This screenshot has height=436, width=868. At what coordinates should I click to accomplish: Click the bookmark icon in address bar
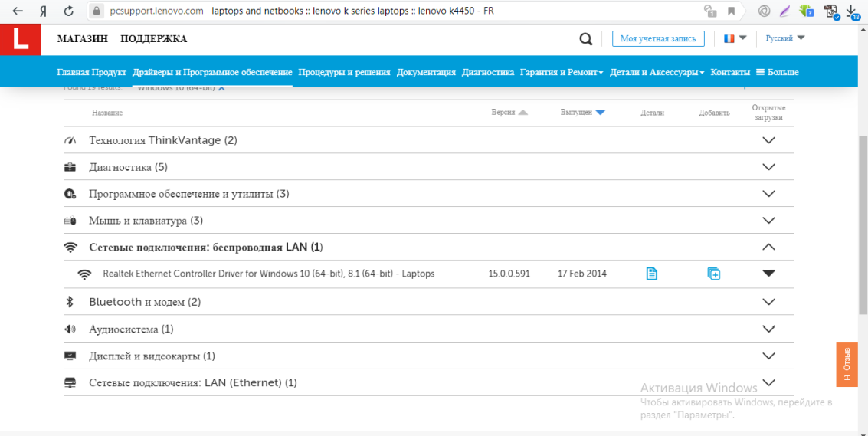(731, 11)
